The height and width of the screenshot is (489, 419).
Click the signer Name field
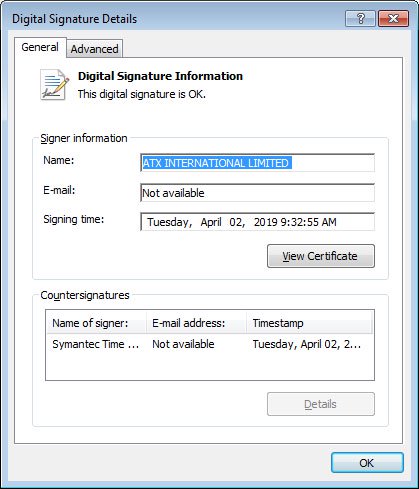257,163
